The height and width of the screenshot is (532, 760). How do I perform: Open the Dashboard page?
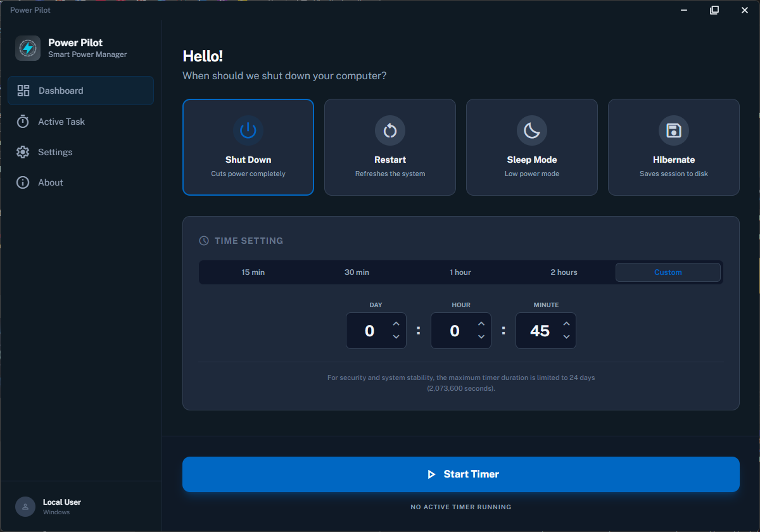click(80, 91)
